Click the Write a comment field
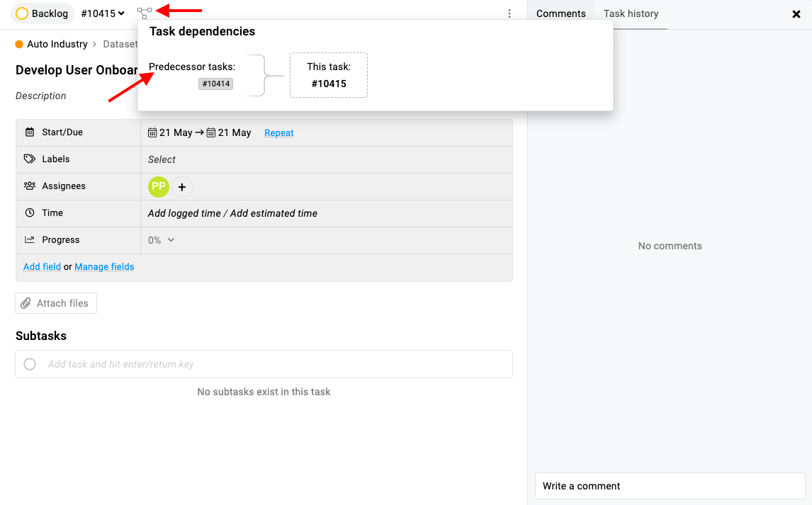 coord(670,486)
